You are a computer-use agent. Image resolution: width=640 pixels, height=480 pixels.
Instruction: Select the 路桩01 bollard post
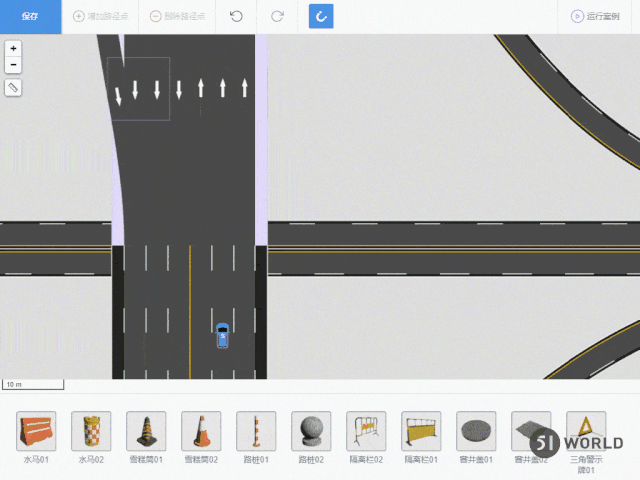click(256, 431)
